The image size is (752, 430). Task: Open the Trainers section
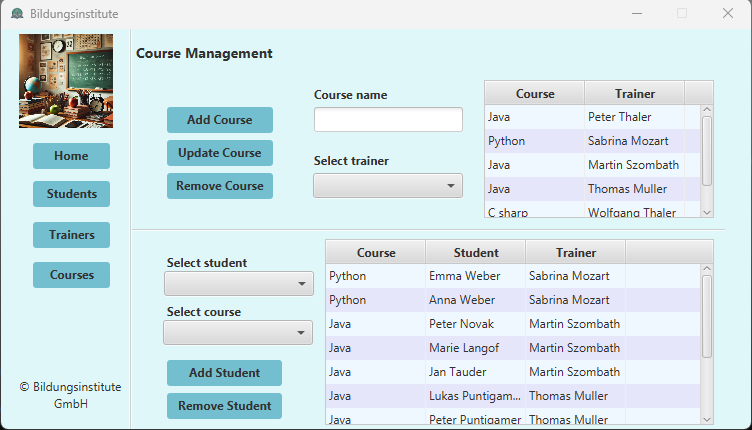71,235
